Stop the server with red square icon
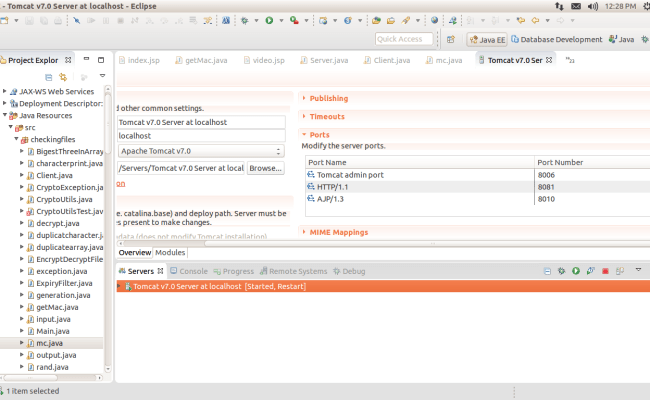650x400 pixels. point(605,271)
